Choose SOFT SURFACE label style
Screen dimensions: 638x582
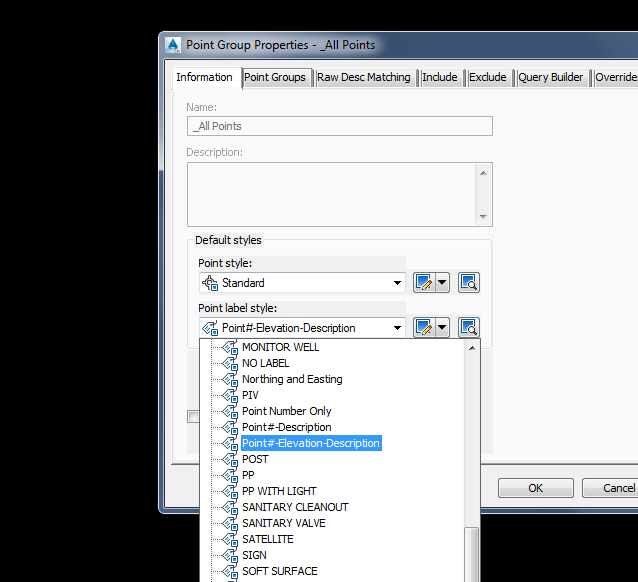tap(280, 571)
